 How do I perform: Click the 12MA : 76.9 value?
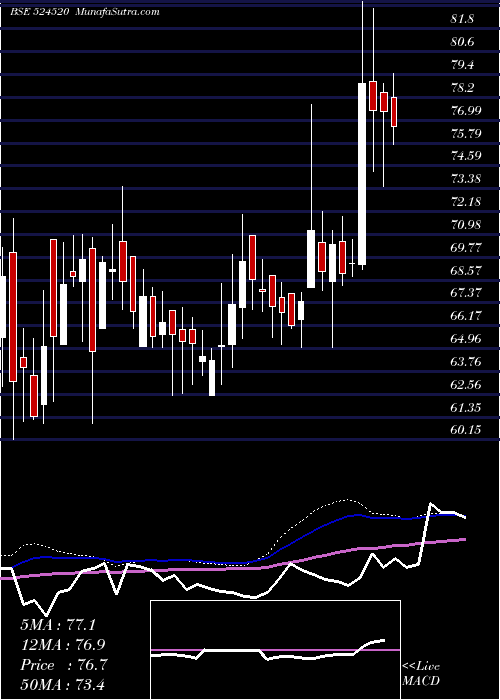[x=63, y=645]
